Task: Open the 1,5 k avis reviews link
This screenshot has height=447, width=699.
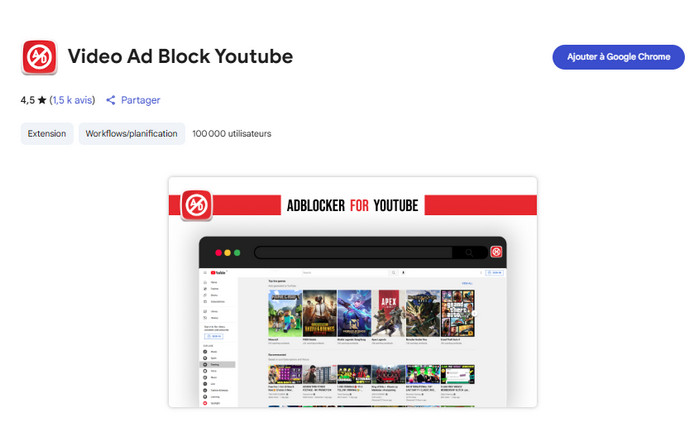Action: click(72, 101)
